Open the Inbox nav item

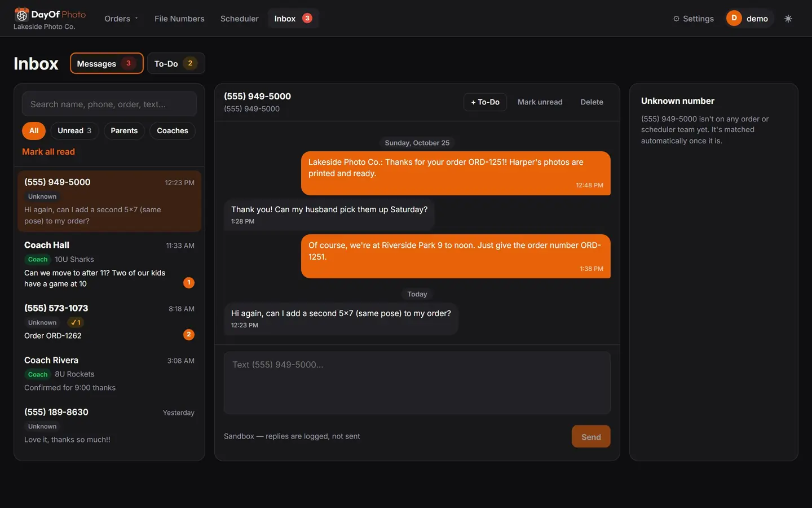293,19
